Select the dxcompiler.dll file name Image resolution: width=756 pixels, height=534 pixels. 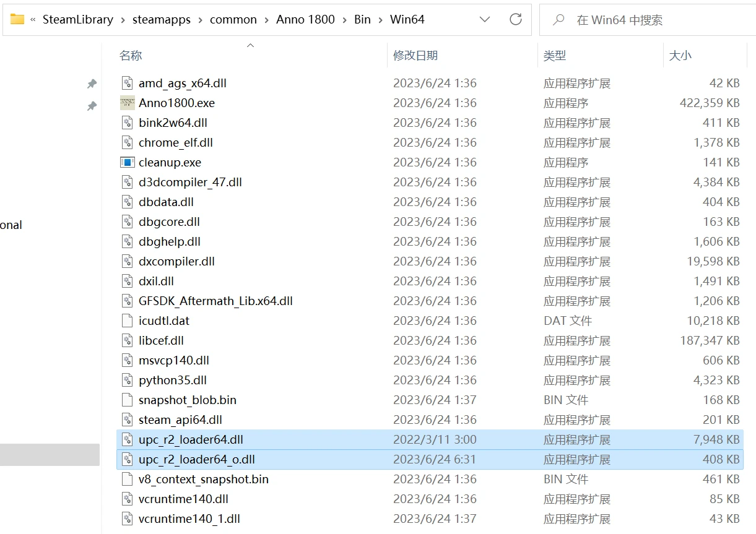click(x=176, y=262)
